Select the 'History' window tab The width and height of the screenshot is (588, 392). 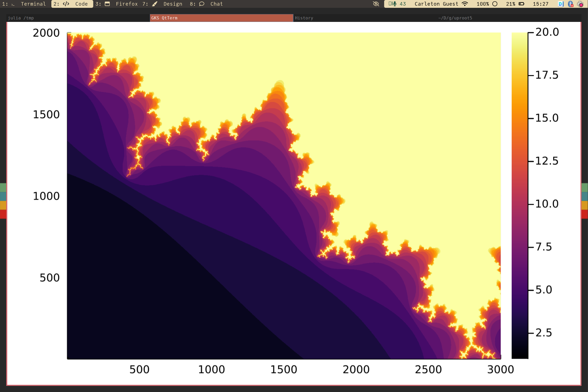(x=365, y=18)
